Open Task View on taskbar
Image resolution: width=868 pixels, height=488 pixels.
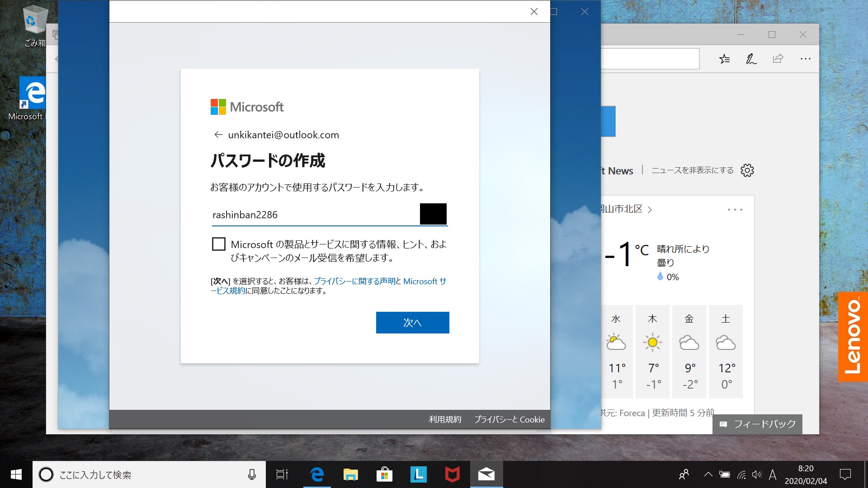pos(282,474)
